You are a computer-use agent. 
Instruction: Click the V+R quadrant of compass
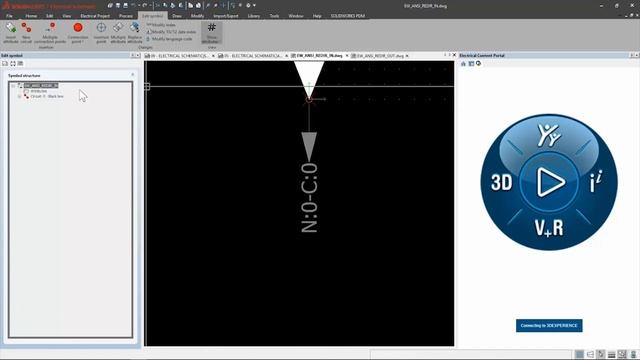point(549,228)
